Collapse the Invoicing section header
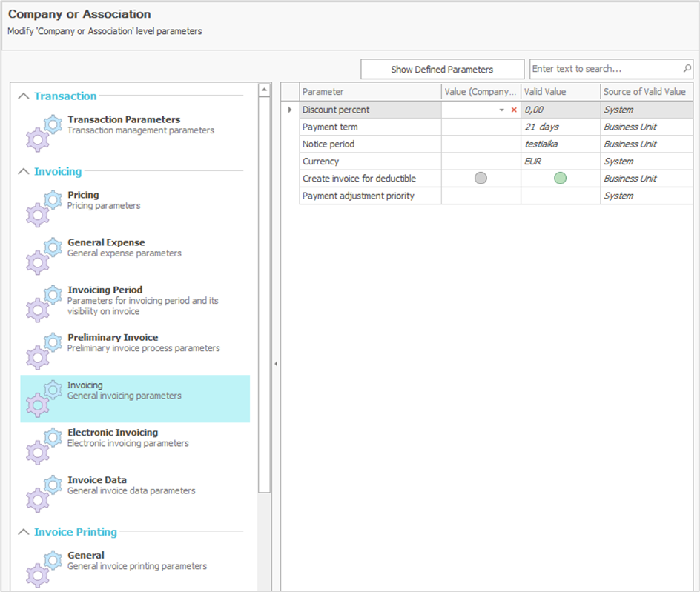The image size is (700, 592). click(24, 172)
